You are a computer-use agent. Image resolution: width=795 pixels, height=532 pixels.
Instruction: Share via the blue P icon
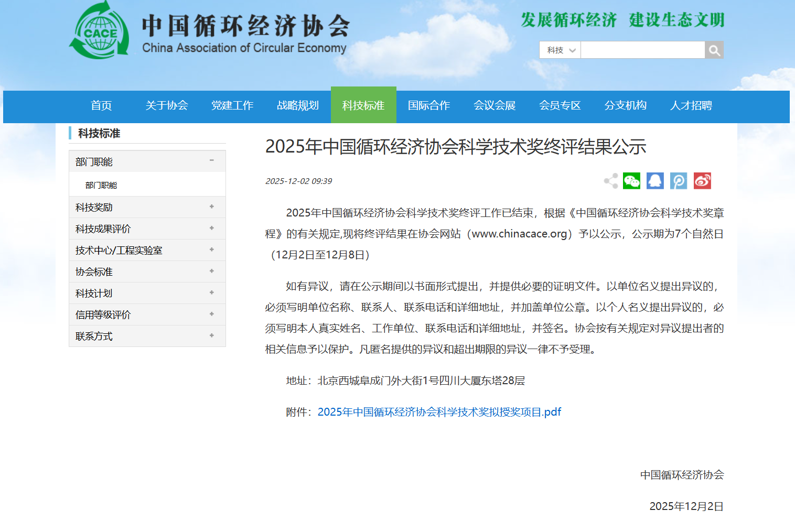[679, 181]
